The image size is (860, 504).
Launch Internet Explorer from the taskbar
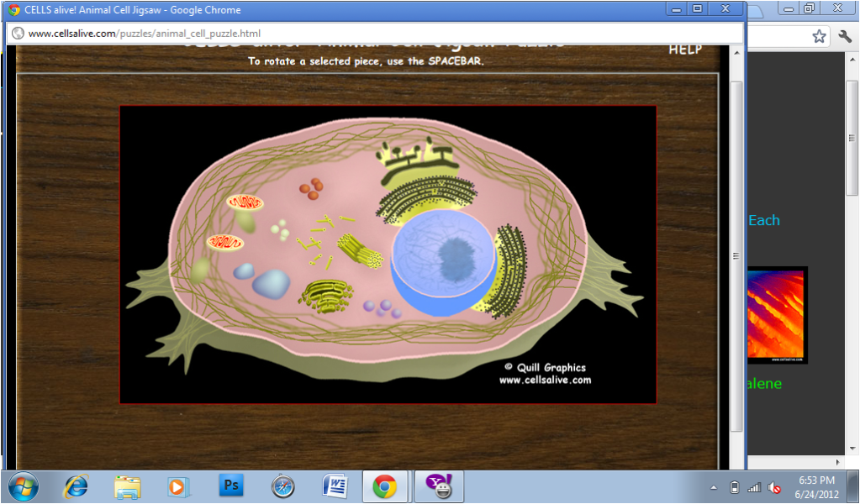point(77,486)
